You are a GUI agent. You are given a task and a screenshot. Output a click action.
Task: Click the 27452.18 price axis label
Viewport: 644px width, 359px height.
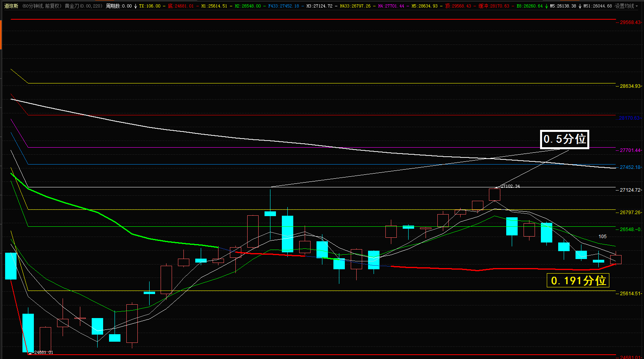[x=630, y=167]
